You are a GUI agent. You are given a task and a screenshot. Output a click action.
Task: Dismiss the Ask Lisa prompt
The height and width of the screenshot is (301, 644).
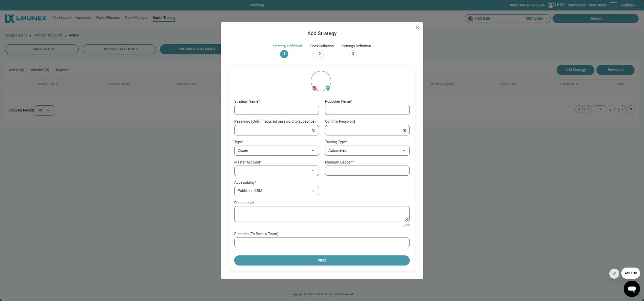pos(614,274)
